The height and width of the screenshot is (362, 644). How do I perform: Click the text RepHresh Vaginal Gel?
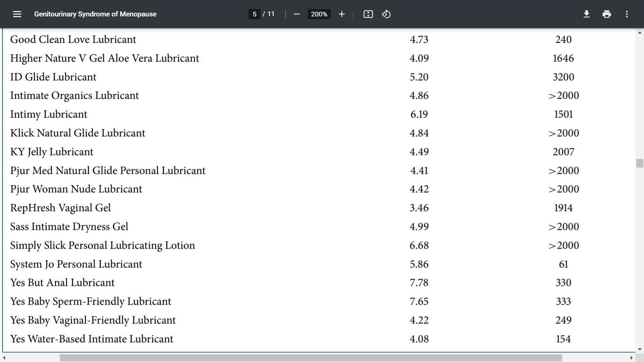pyautogui.click(x=60, y=208)
